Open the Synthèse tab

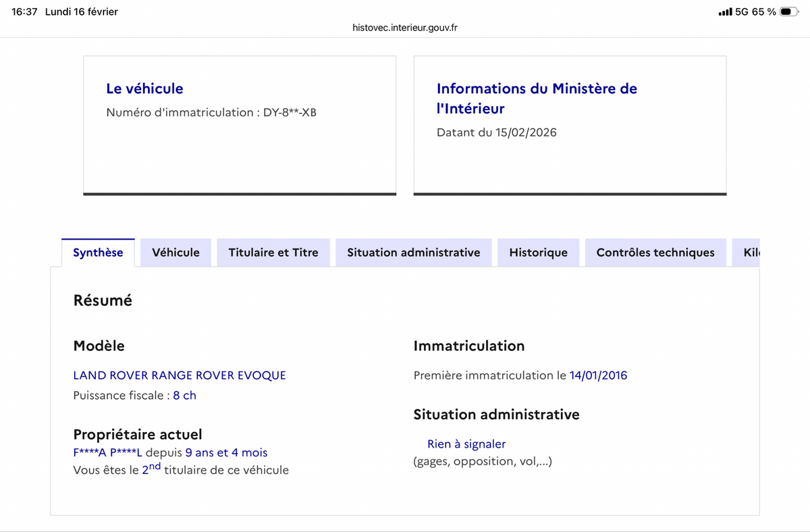point(98,252)
